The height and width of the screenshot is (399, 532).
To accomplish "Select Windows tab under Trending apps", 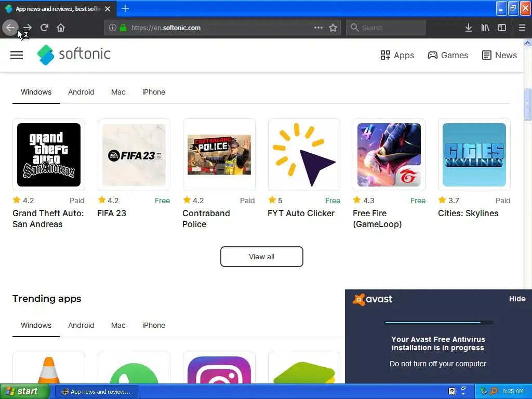I will pos(36,325).
